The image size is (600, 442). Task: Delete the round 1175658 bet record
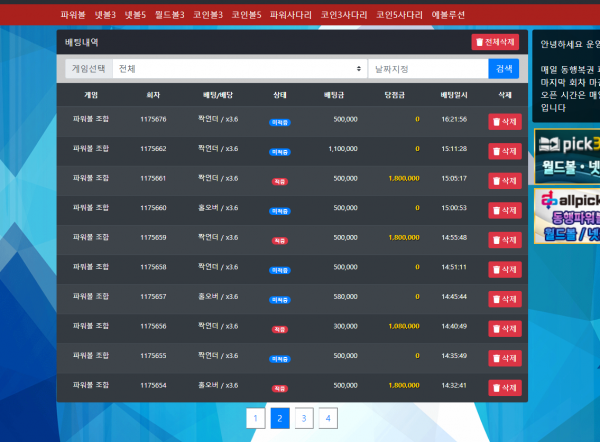click(x=504, y=269)
